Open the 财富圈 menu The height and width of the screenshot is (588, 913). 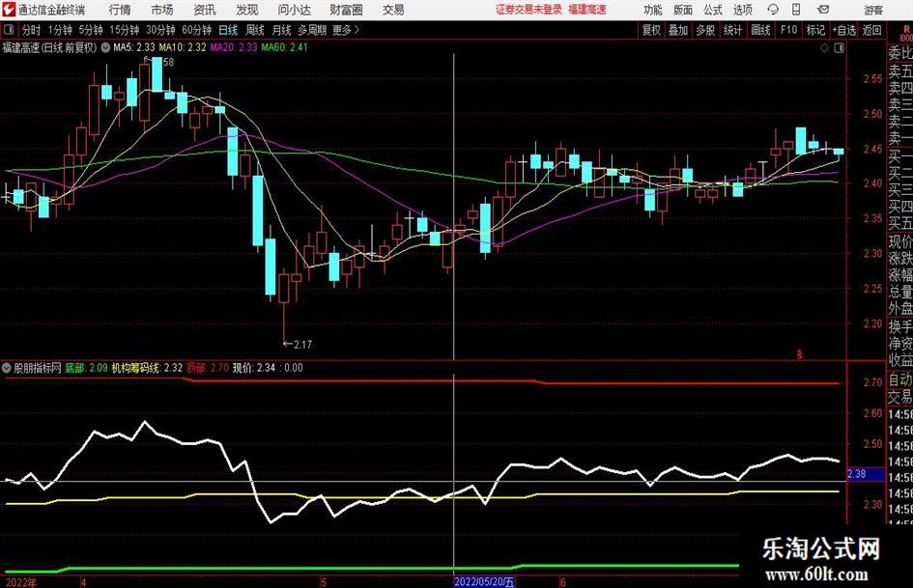click(346, 10)
